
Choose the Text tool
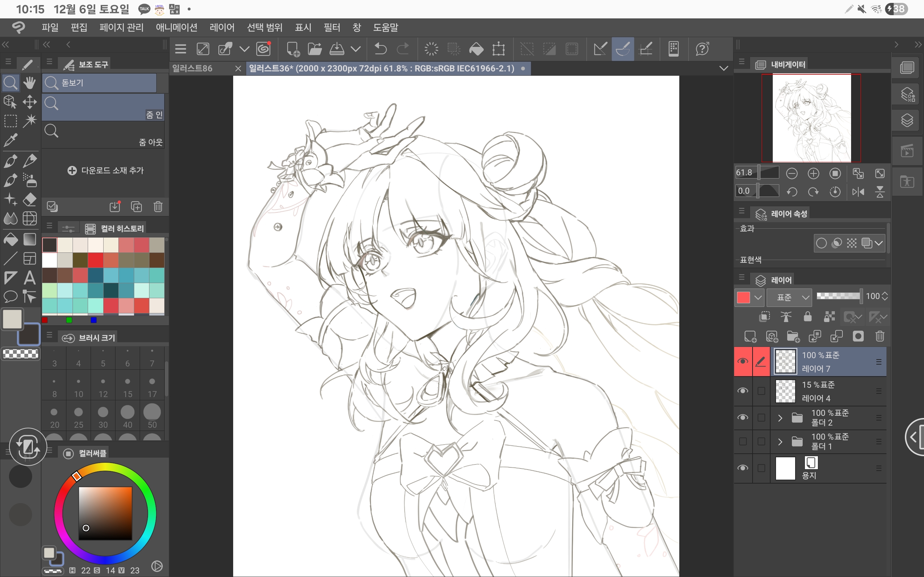tap(30, 278)
